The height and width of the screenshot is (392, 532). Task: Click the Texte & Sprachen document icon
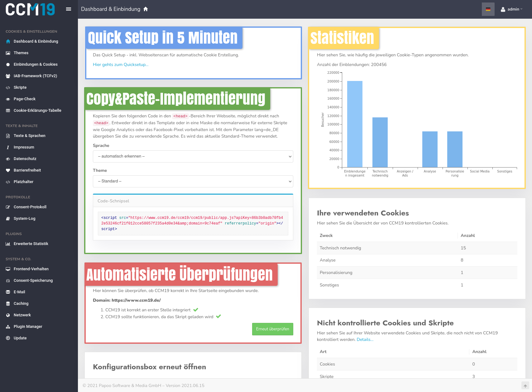pos(8,136)
